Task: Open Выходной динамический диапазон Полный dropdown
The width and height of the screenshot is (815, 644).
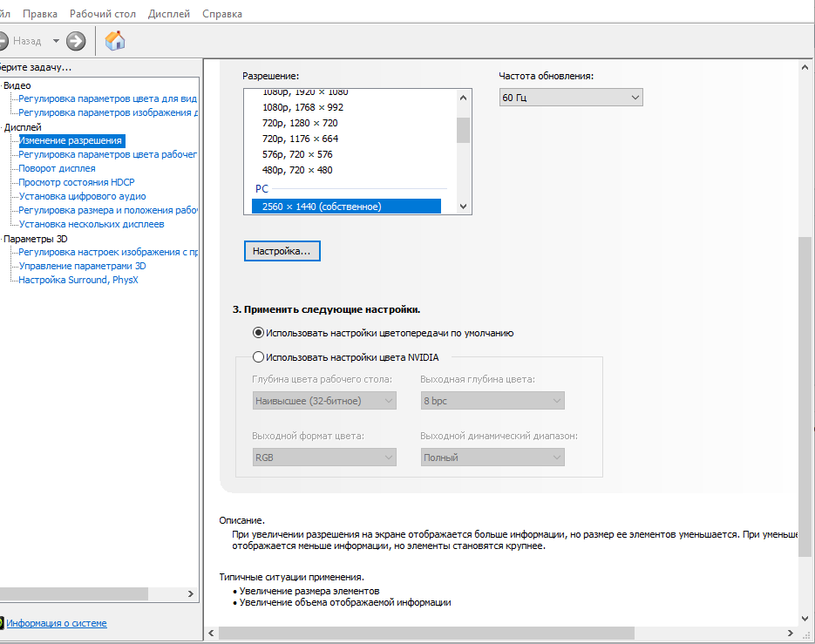Action: (x=492, y=458)
